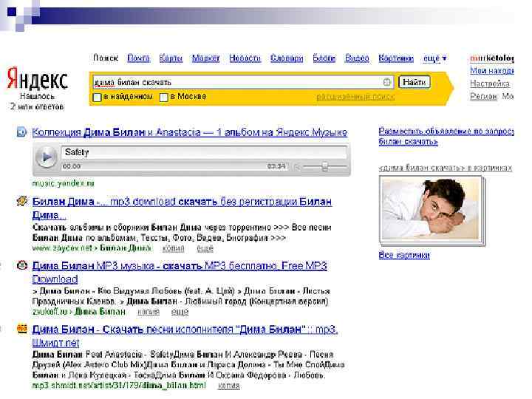Open the Блоги tab

point(324,58)
